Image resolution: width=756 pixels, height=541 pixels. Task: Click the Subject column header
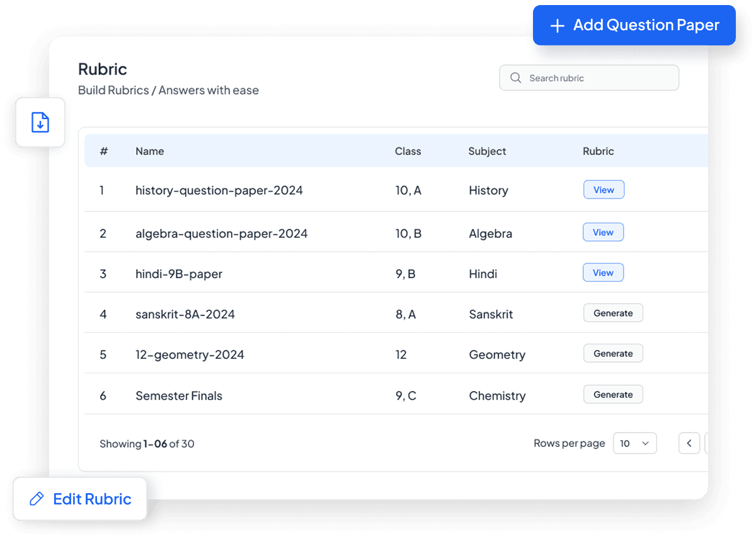coord(487,151)
